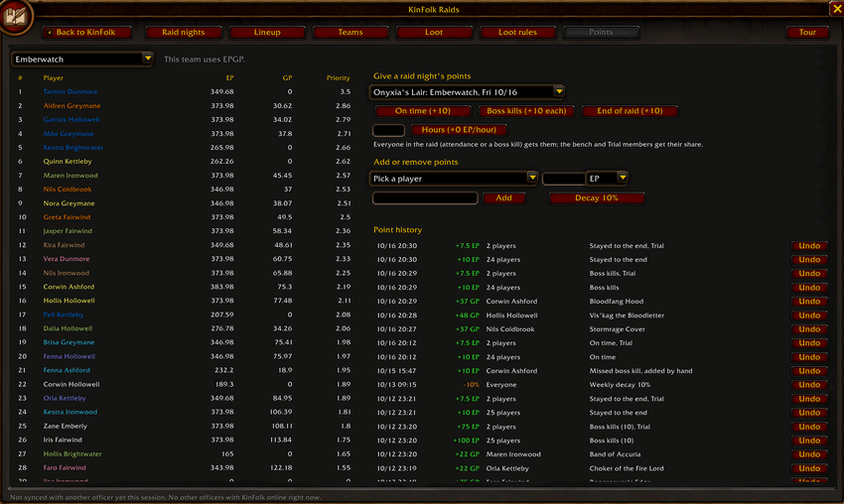Select the Points tab
Viewport: 844px width, 504px height.
coord(601,33)
